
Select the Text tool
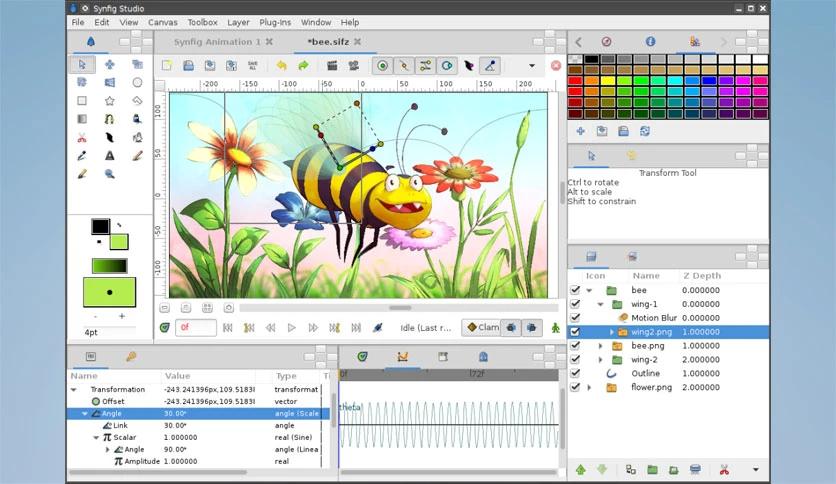click(x=109, y=156)
